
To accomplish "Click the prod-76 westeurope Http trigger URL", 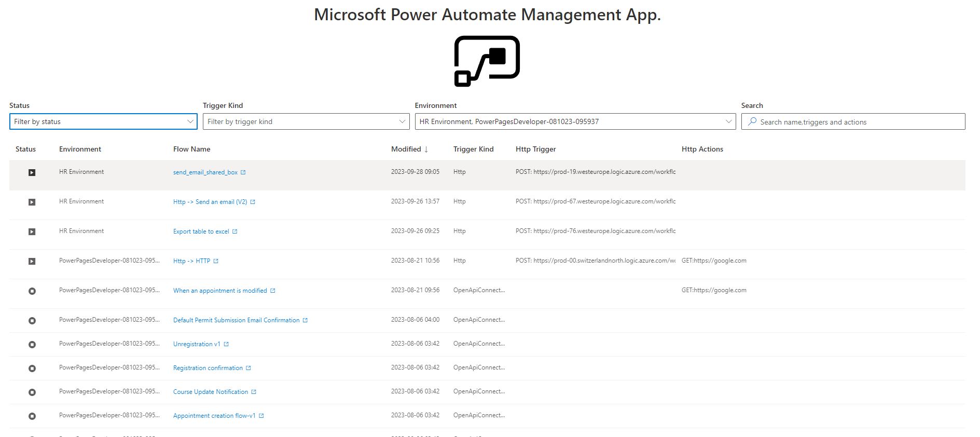I will point(596,231).
